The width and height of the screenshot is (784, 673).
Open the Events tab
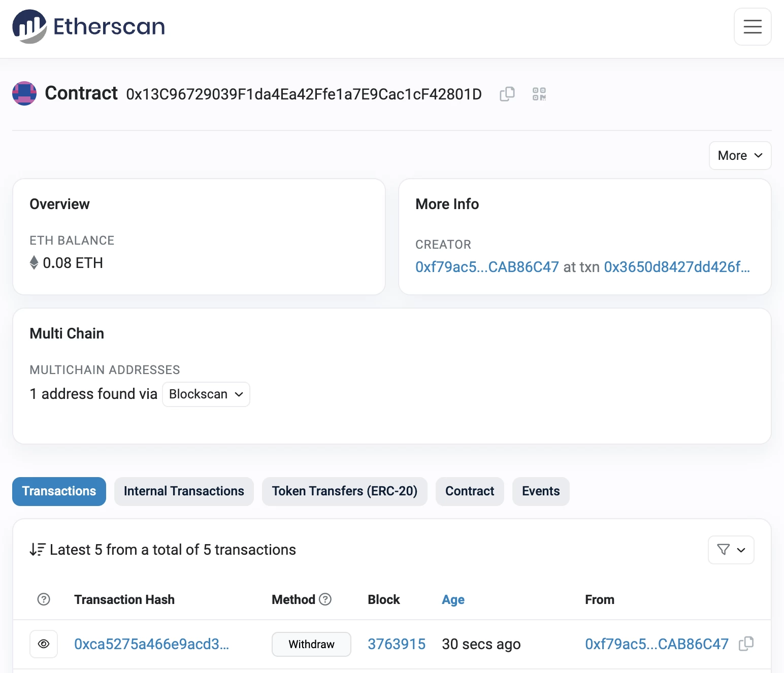pos(541,491)
